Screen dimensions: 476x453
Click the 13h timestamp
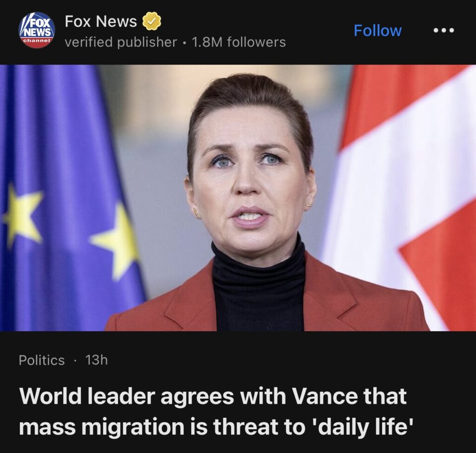click(x=97, y=360)
